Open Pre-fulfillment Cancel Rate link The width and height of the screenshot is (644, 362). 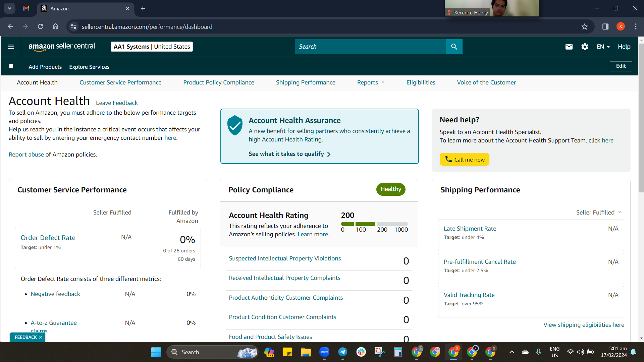point(480,262)
